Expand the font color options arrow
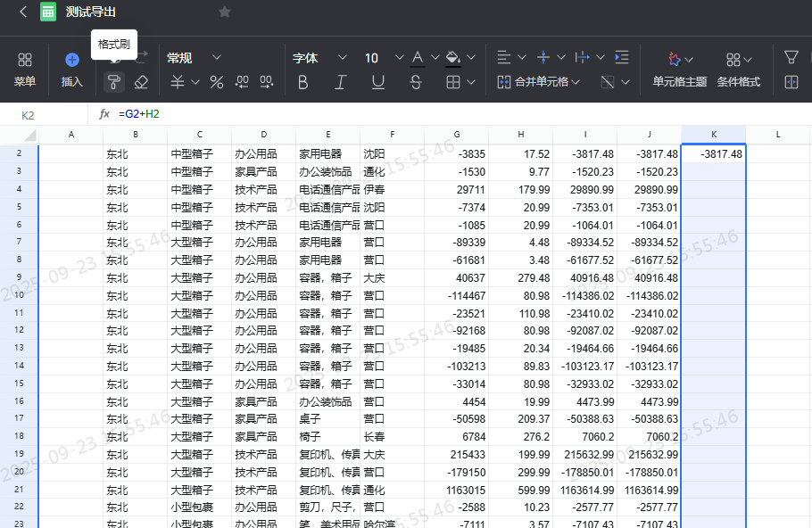This screenshot has height=528, width=812. (x=435, y=57)
